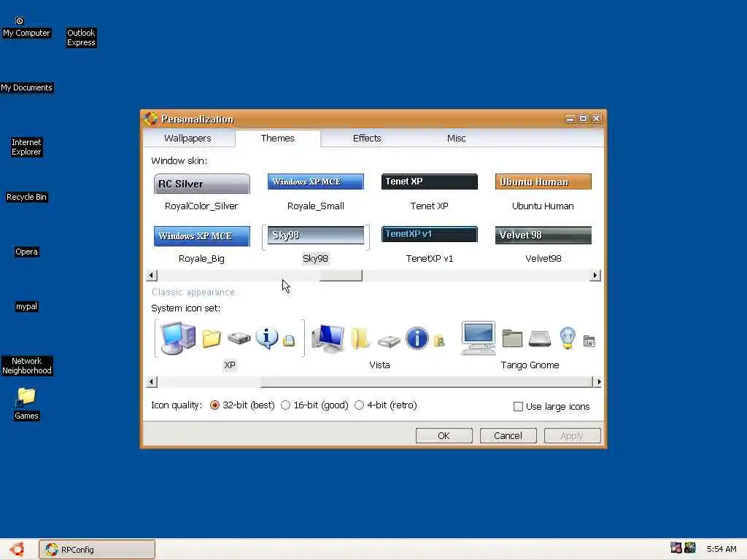Click the XP folder icon in icon set

212,338
